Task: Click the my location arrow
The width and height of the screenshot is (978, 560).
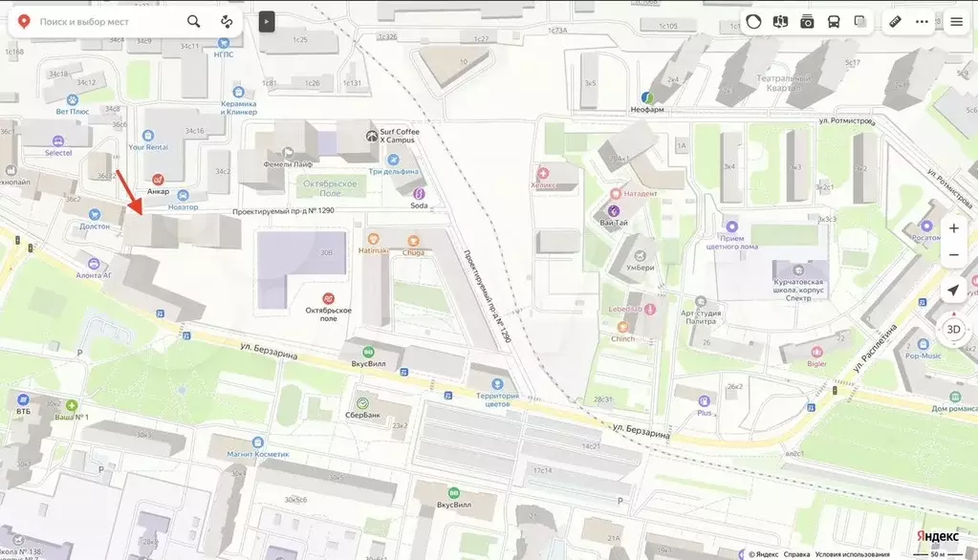Action: tap(953, 290)
